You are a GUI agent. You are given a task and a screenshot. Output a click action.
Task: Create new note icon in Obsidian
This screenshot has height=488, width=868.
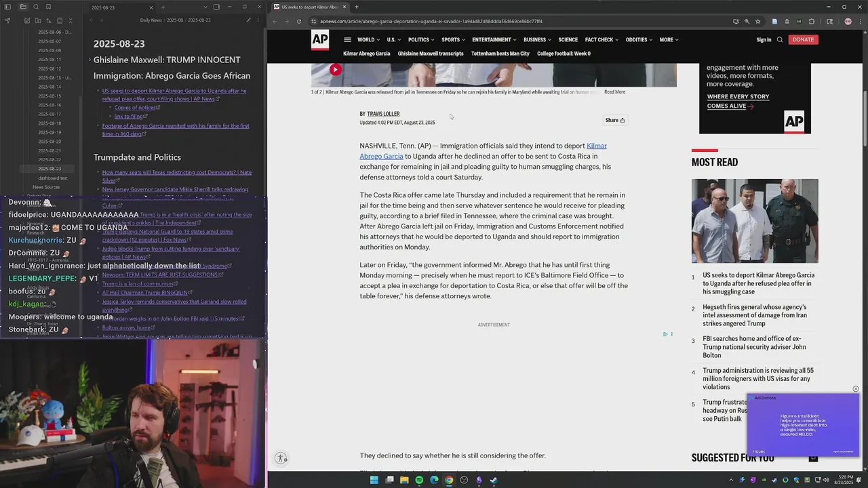click(27, 20)
